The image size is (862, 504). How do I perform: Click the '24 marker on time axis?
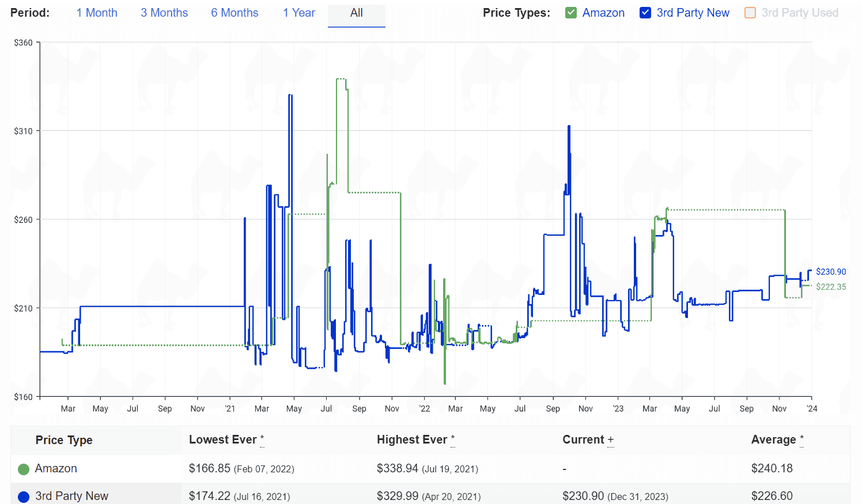[x=812, y=408]
